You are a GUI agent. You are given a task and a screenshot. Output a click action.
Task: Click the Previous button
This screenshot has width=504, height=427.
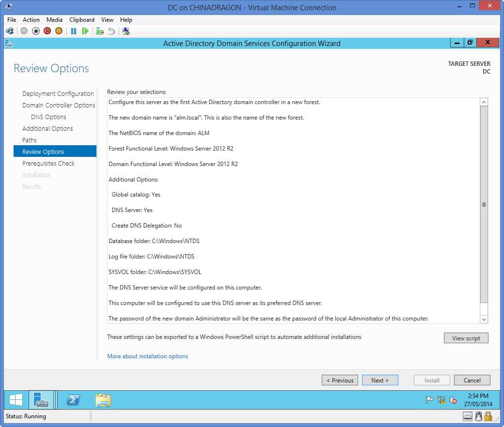[340, 380]
